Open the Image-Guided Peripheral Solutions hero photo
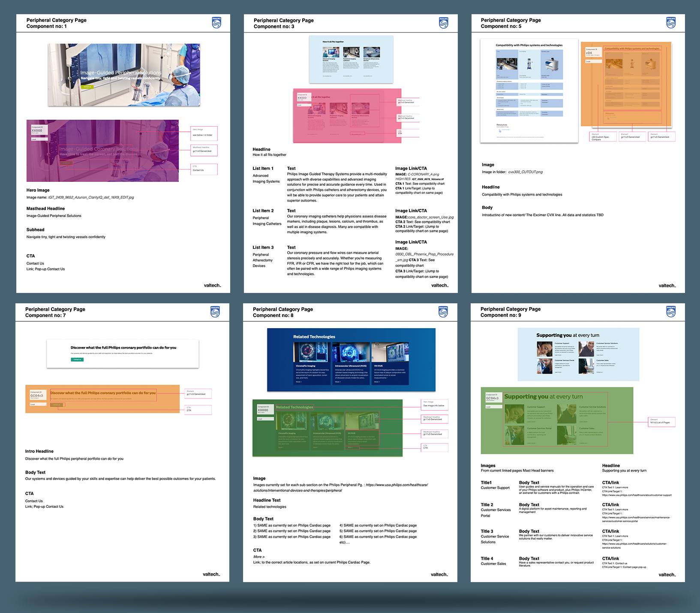This screenshot has height=613, width=700. click(x=124, y=75)
